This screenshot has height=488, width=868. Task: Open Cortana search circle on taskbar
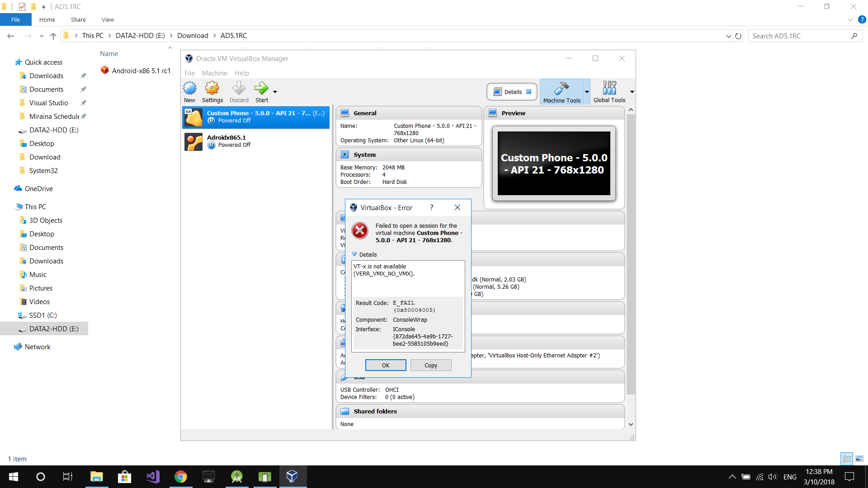point(41,477)
